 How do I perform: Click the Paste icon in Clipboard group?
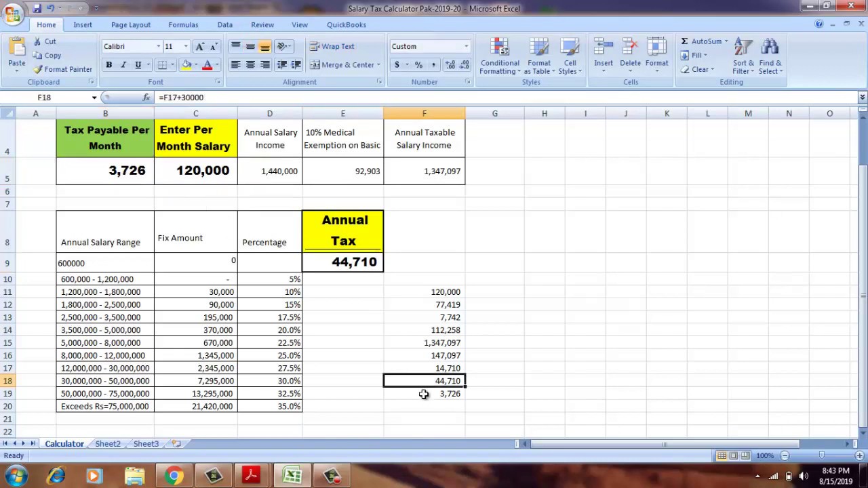tap(16, 47)
